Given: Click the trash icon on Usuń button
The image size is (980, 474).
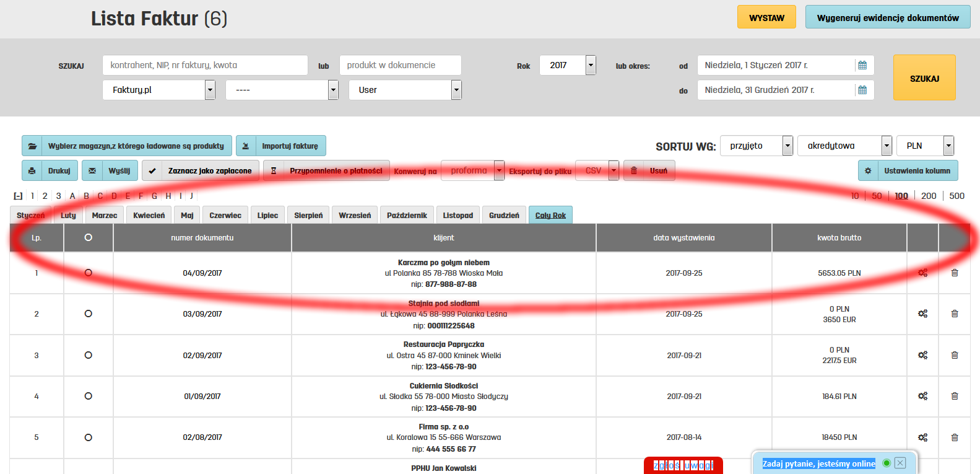Looking at the screenshot, I should pos(634,170).
